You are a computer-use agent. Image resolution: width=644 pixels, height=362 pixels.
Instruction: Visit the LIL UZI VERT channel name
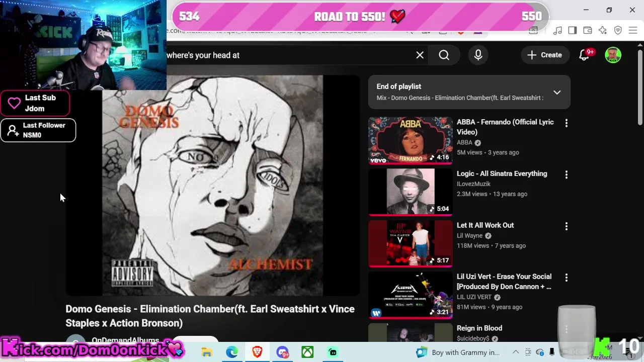click(x=474, y=297)
